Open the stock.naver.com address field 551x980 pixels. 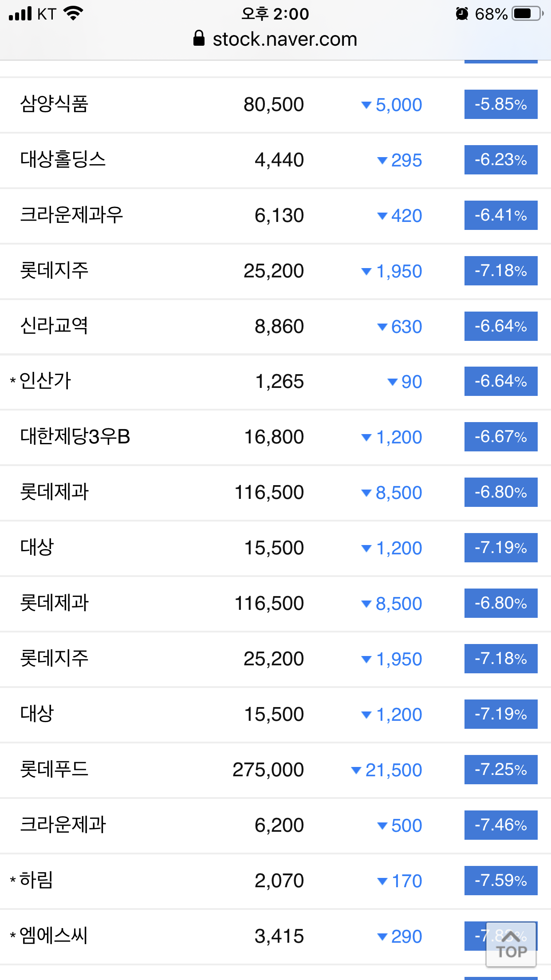tap(284, 39)
